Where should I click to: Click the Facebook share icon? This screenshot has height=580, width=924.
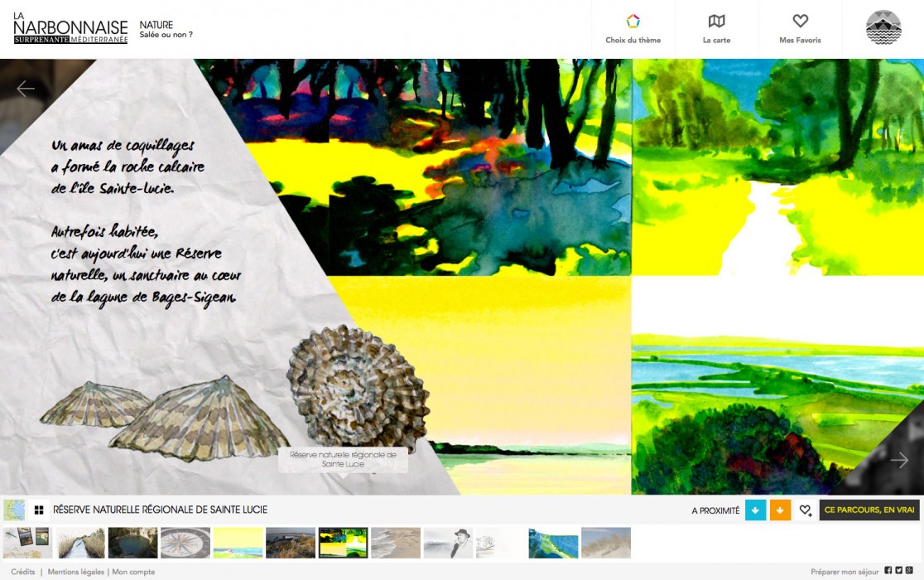(888, 570)
